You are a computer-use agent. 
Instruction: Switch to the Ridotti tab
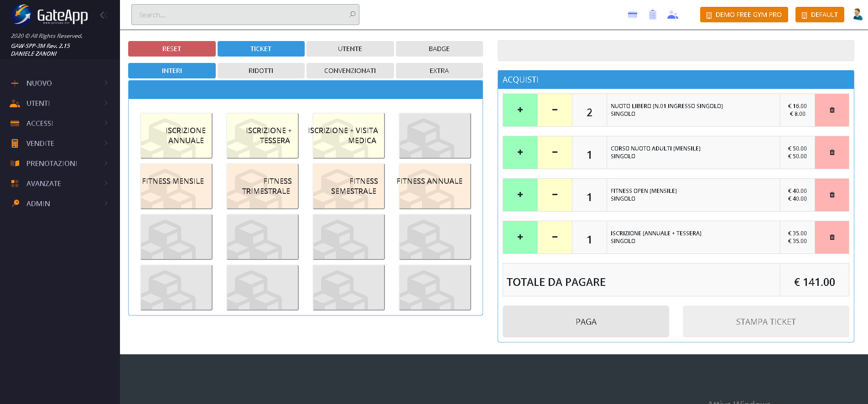(x=261, y=71)
